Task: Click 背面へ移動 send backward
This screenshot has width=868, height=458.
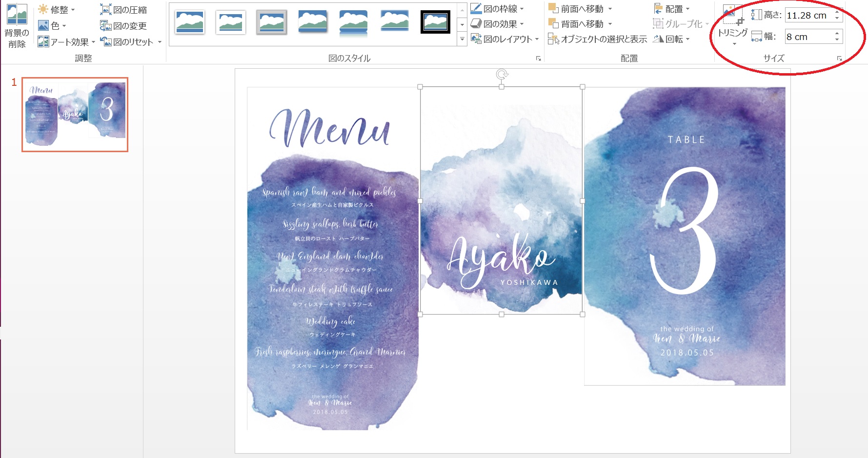Action: pyautogui.click(x=576, y=23)
